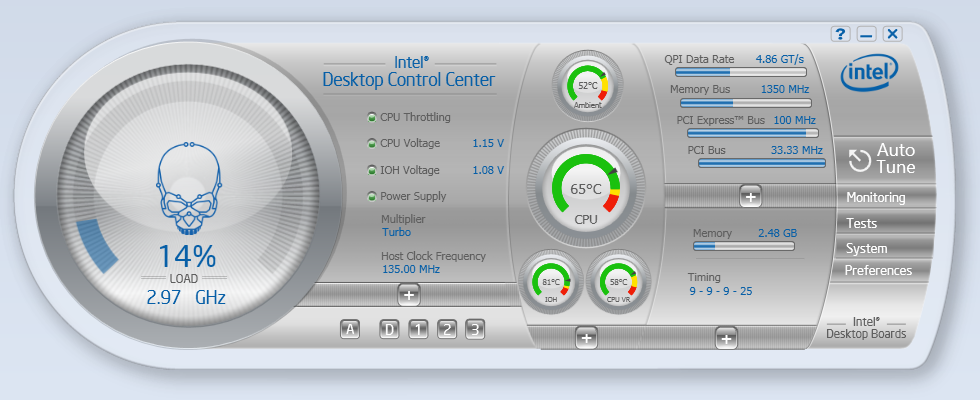The width and height of the screenshot is (980, 400).
Task: Close the Desktop Control Center window
Action: coord(892,34)
